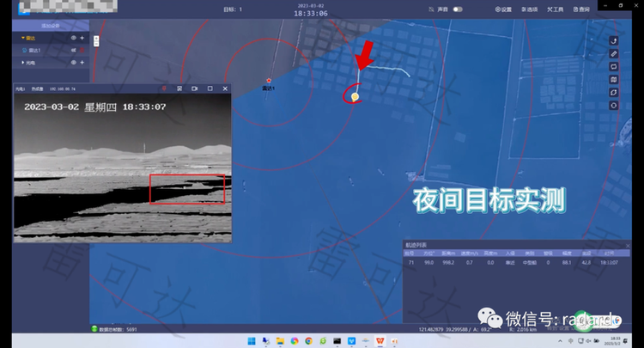Expand the 光电 electro-optical tree group
644x348 pixels.
(x=23, y=63)
